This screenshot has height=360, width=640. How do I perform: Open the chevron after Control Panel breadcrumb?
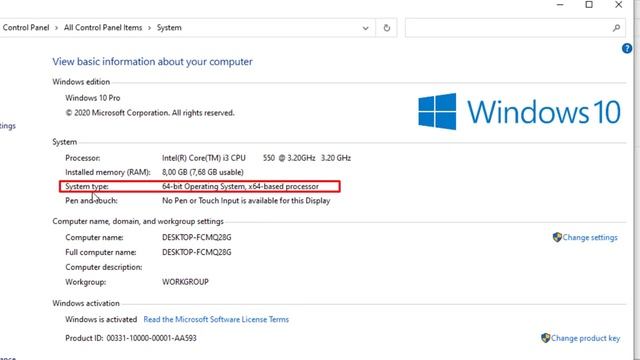(x=56, y=28)
